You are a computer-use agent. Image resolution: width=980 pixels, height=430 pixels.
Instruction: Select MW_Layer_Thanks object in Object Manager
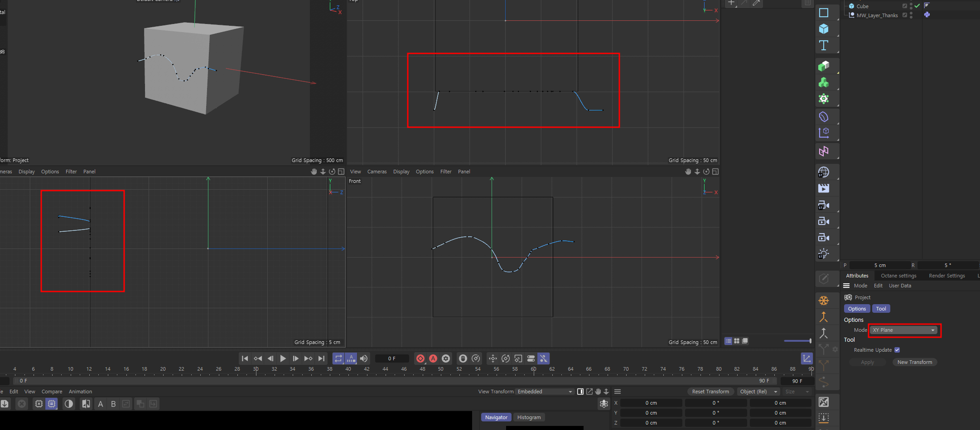tap(877, 15)
